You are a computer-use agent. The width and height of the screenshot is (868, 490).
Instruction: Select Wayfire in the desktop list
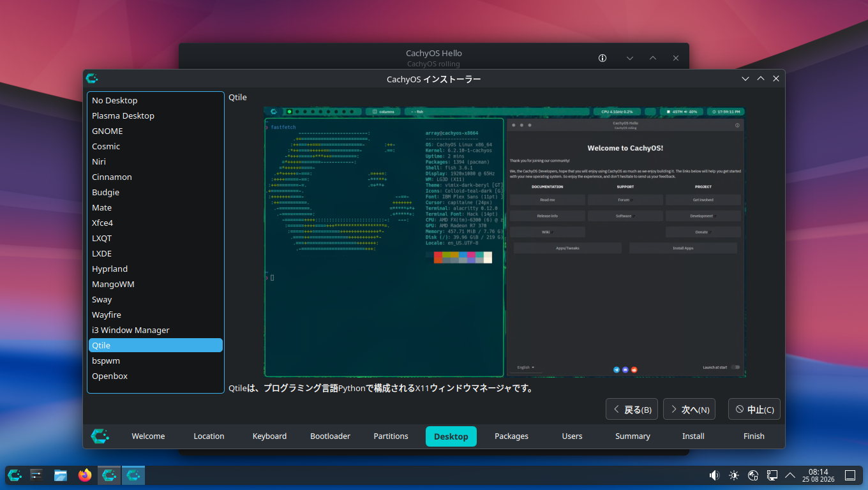(156, 315)
